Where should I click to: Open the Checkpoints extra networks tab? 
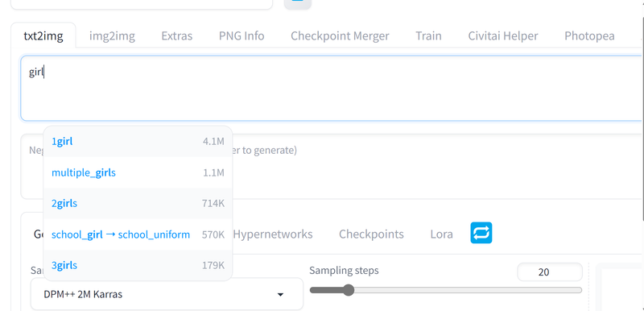coord(371,234)
